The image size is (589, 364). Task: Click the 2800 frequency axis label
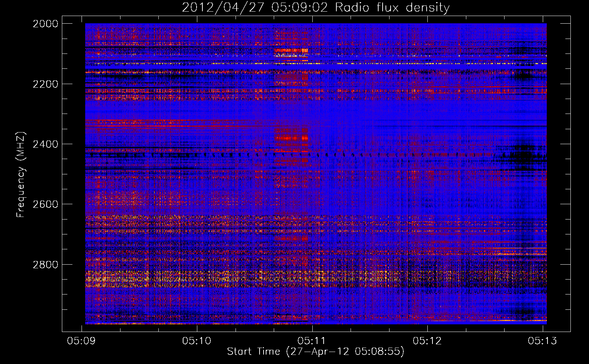(46, 265)
